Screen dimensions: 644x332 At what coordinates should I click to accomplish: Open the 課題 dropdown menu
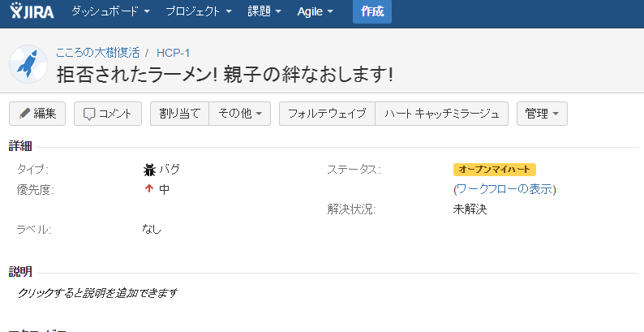point(264,11)
